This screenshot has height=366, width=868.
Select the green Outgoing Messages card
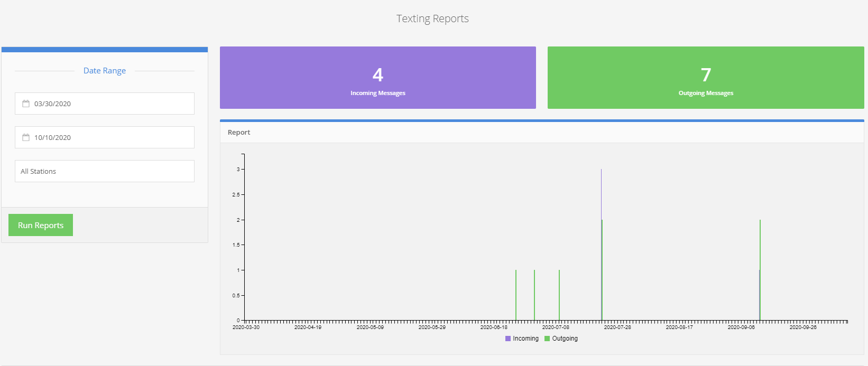pos(705,78)
